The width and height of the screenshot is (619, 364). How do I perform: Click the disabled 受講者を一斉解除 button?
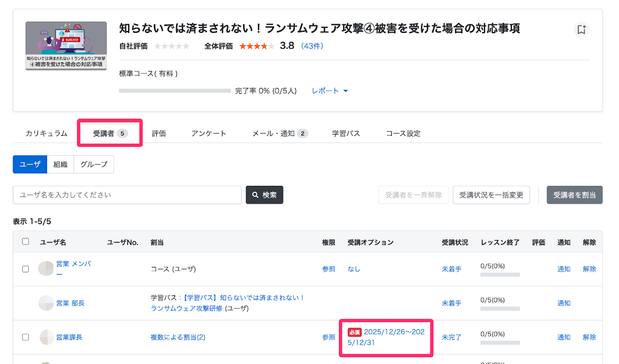point(413,195)
